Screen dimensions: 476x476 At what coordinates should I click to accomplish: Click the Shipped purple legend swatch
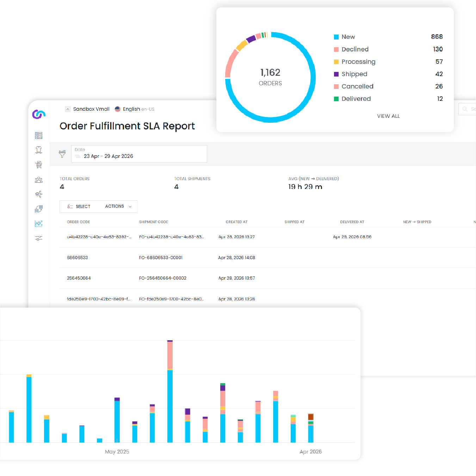tap(336, 74)
